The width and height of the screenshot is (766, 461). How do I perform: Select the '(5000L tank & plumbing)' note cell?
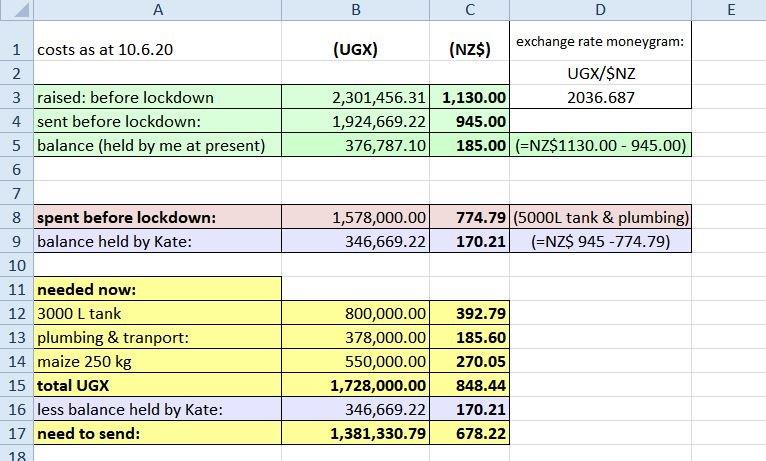[600, 217]
